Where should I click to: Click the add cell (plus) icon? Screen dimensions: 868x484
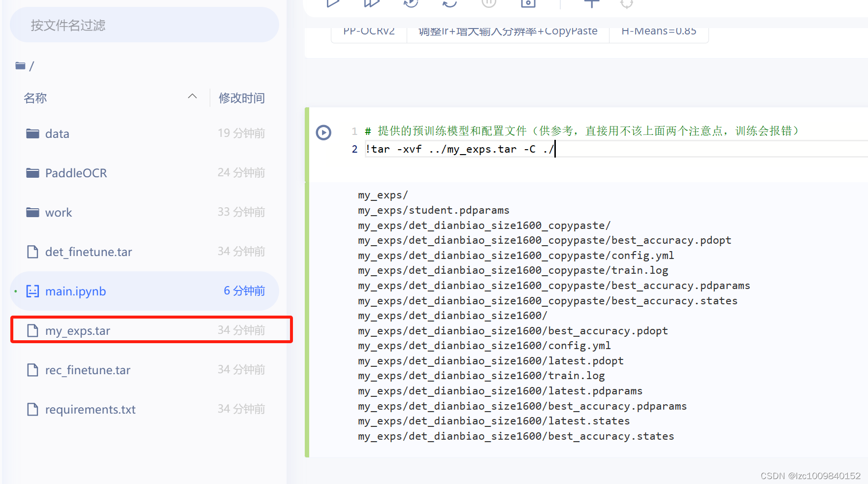[591, 4]
